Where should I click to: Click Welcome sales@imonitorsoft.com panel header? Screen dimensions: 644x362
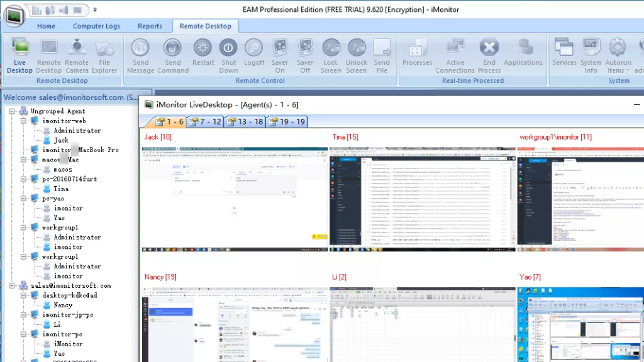76,97
